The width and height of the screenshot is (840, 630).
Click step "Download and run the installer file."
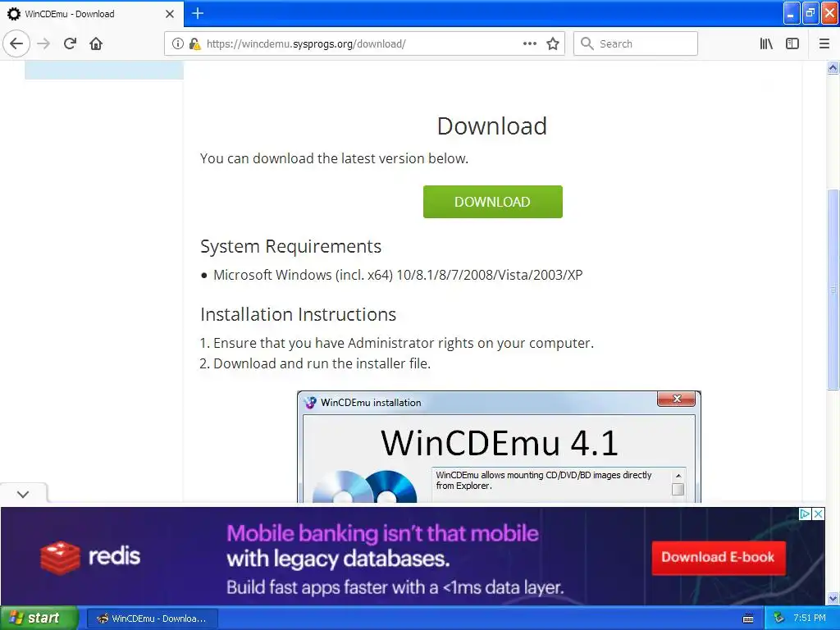(x=322, y=363)
